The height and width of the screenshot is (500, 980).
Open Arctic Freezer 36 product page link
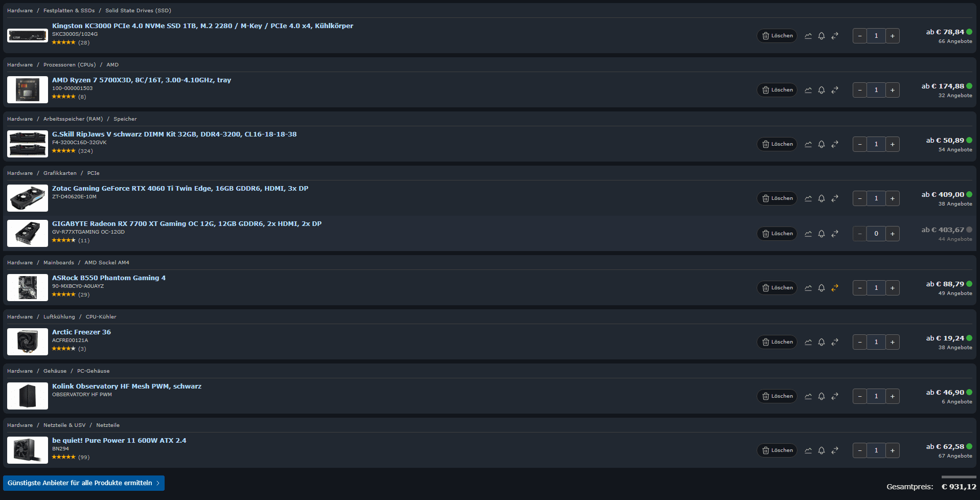coord(81,332)
